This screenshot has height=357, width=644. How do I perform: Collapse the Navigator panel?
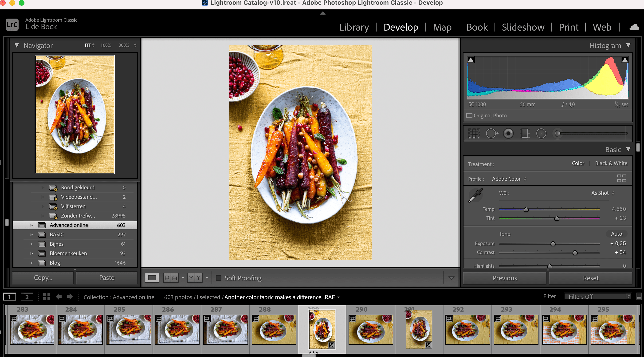point(17,45)
